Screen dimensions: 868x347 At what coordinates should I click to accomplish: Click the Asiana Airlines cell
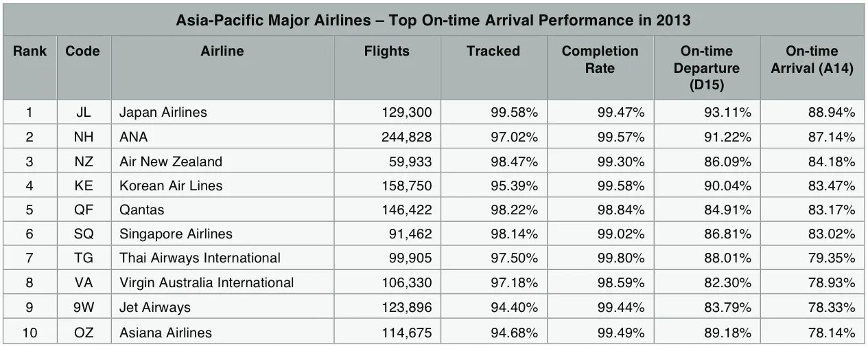coord(165,333)
